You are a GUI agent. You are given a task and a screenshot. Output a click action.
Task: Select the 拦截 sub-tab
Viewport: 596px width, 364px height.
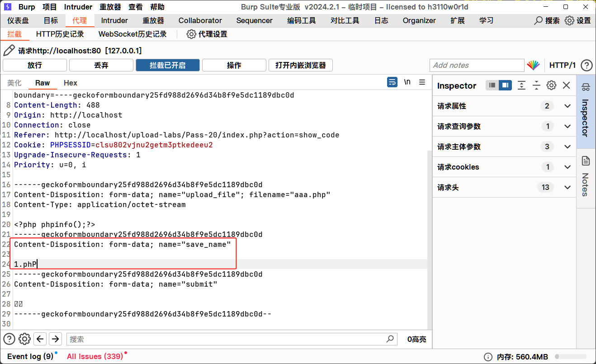pyautogui.click(x=14, y=34)
